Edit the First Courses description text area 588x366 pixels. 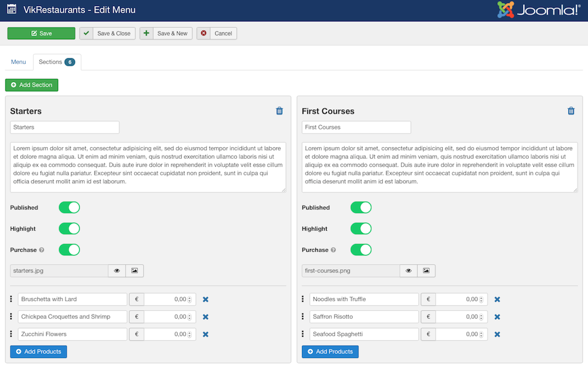click(x=440, y=167)
